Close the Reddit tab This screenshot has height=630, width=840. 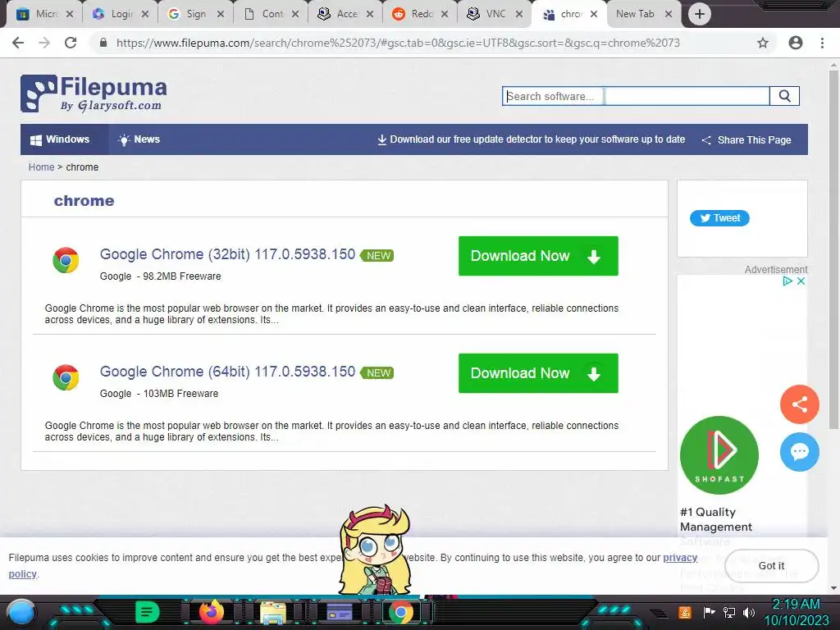tap(444, 15)
